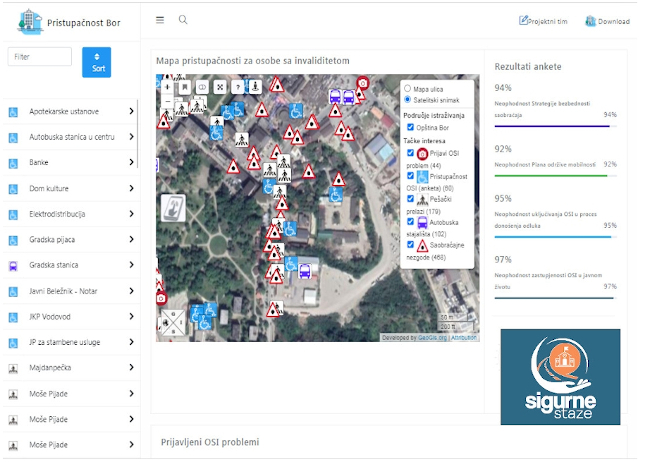Click the Street View pegman map button
Viewport: 650px width, 462px height.
pyautogui.click(x=256, y=87)
